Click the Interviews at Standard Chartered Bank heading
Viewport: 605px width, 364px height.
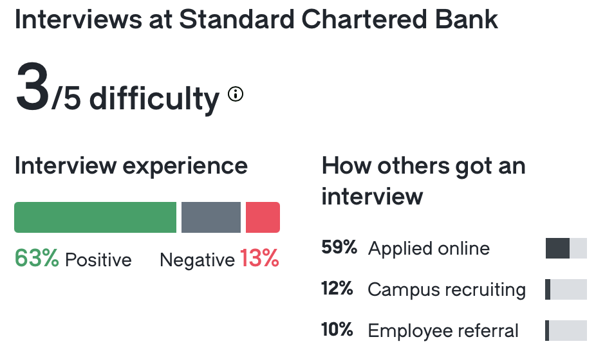coord(256,19)
